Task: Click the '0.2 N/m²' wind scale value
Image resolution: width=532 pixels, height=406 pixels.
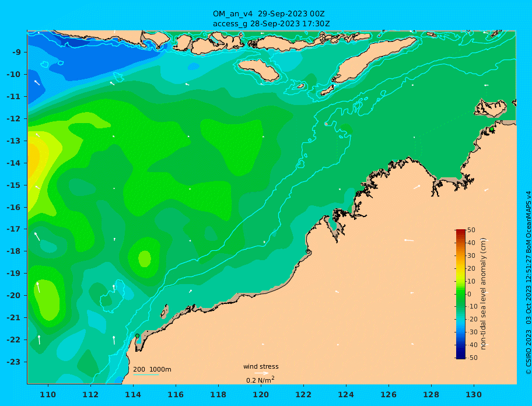Action: tap(260, 380)
